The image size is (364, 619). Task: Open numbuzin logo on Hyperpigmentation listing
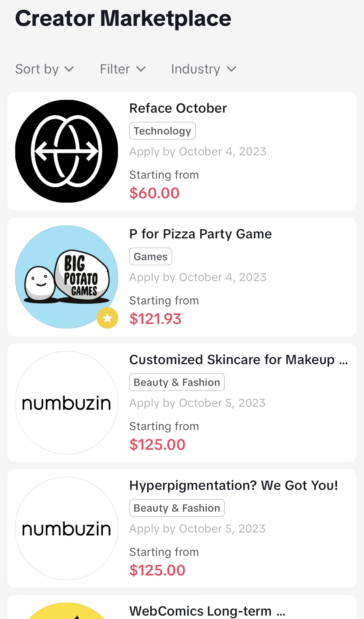coord(67,528)
